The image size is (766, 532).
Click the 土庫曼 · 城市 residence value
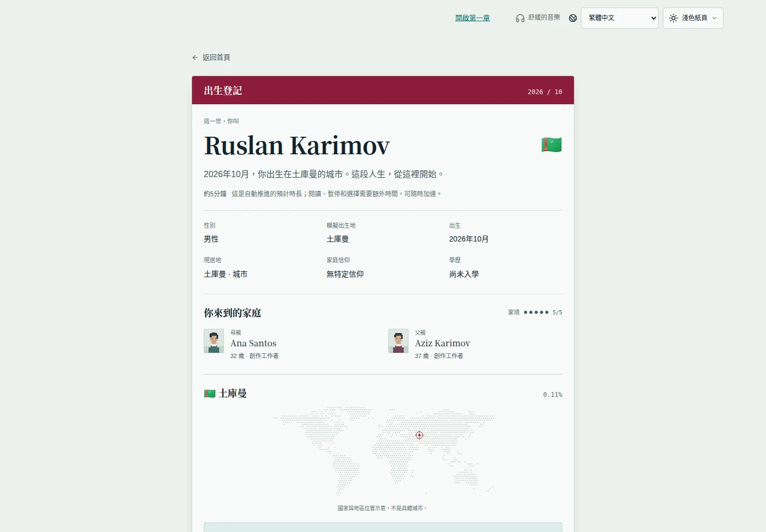226,274
